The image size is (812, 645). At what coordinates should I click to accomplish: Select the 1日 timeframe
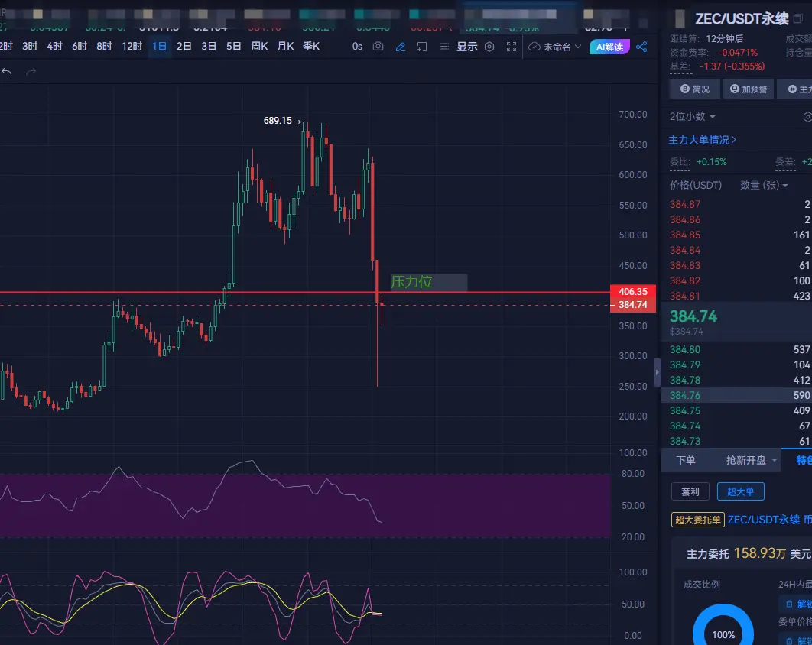pos(159,47)
